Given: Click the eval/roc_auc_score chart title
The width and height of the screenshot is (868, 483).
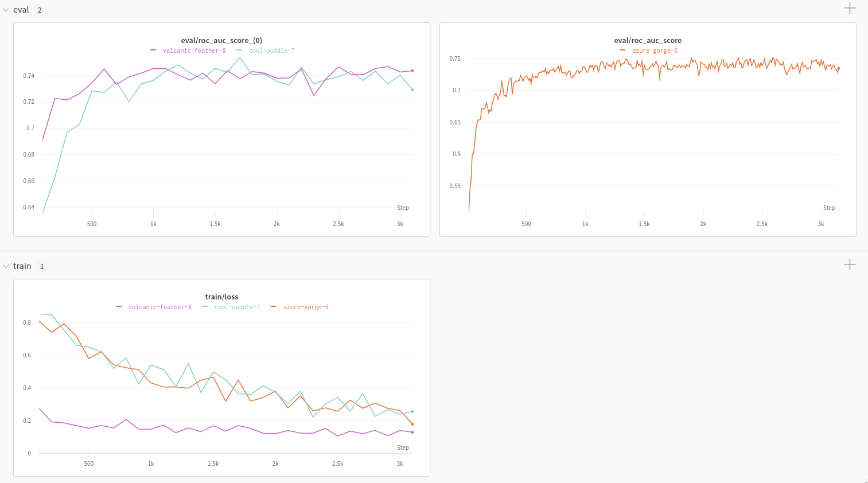Looking at the screenshot, I should [x=648, y=41].
